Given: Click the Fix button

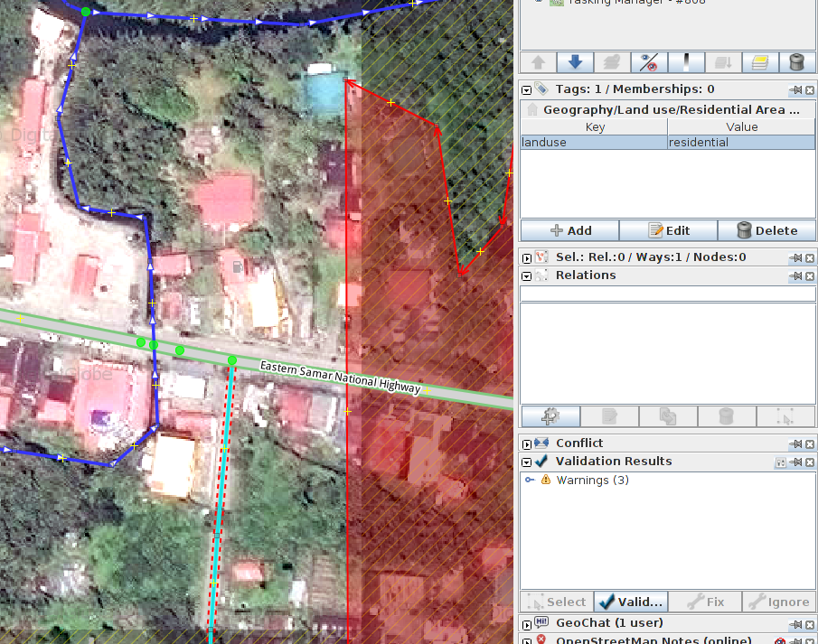Looking at the screenshot, I should pos(705,602).
